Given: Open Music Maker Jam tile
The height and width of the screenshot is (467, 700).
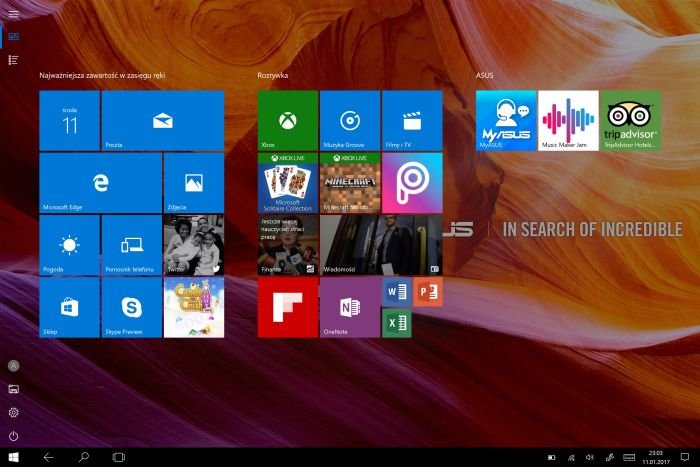Looking at the screenshot, I should click(x=568, y=121).
